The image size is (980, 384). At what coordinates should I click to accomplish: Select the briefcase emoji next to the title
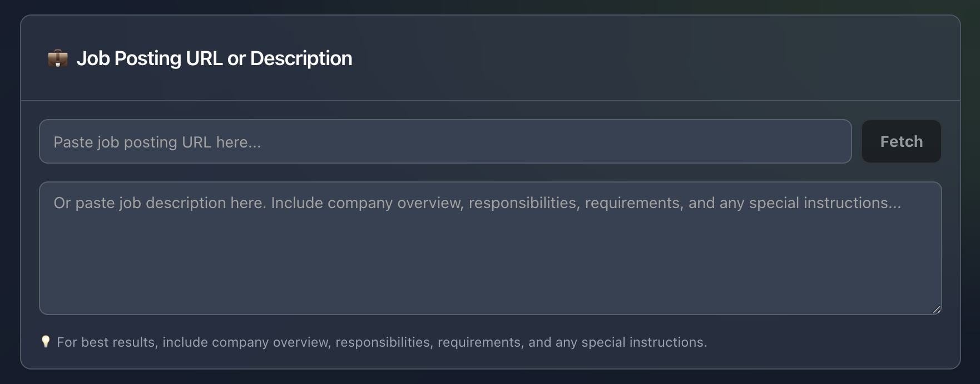pyautogui.click(x=58, y=58)
